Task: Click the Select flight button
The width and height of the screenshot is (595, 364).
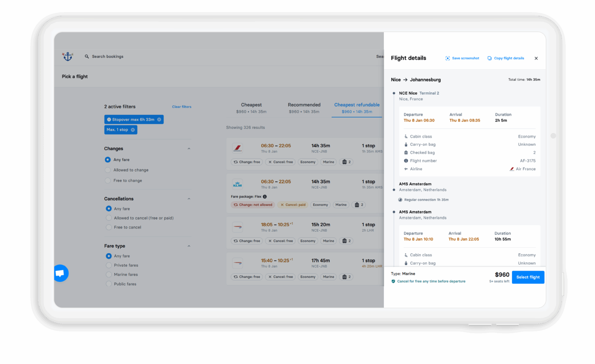Action: [x=528, y=277]
